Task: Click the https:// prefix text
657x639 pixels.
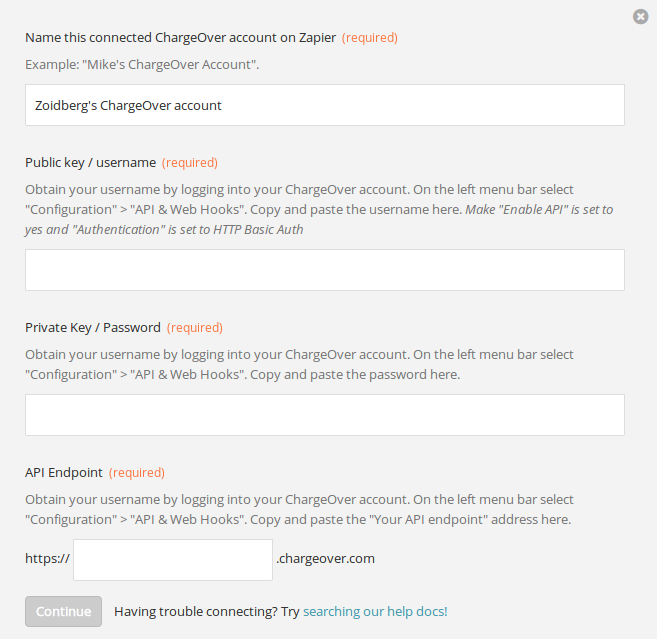Action: pos(47,559)
